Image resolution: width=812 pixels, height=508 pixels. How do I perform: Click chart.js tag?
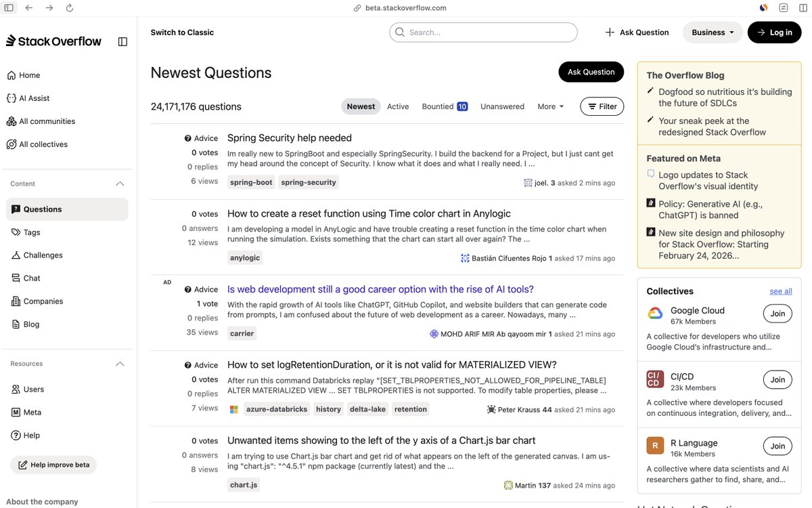click(x=244, y=485)
